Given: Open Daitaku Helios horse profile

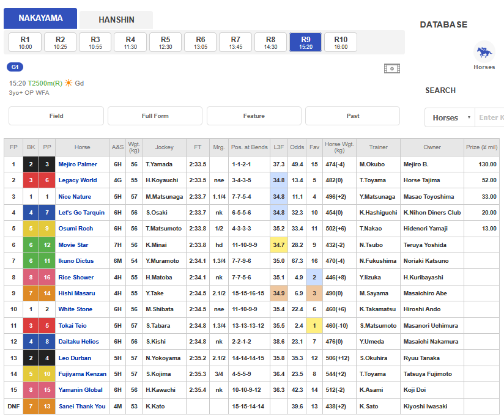Looking at the screenshot, I should point(78,342).
